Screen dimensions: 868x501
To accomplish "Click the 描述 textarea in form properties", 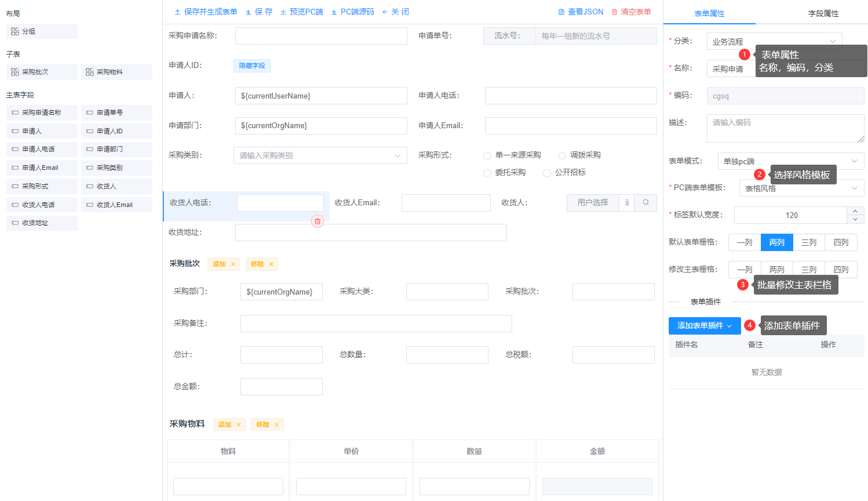I will pyautogui.click(x=786, y=128).
